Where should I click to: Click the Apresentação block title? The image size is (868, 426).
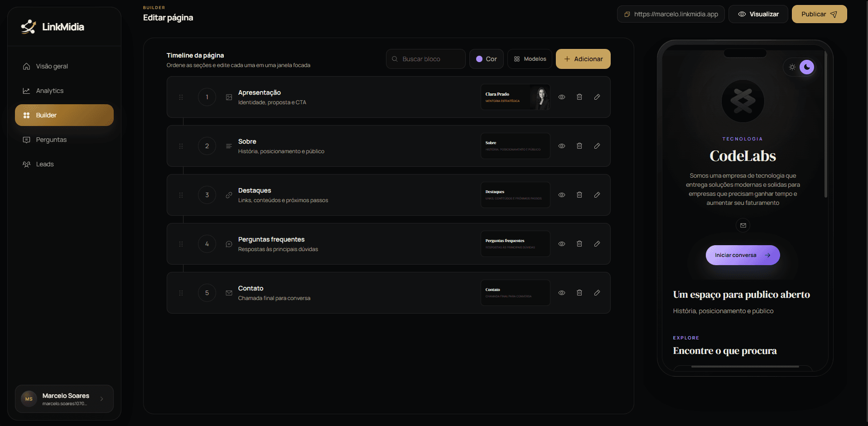(x=260, y=92)
